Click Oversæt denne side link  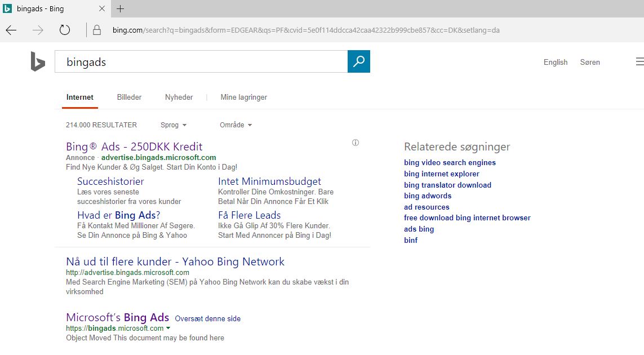coord(208,318)
